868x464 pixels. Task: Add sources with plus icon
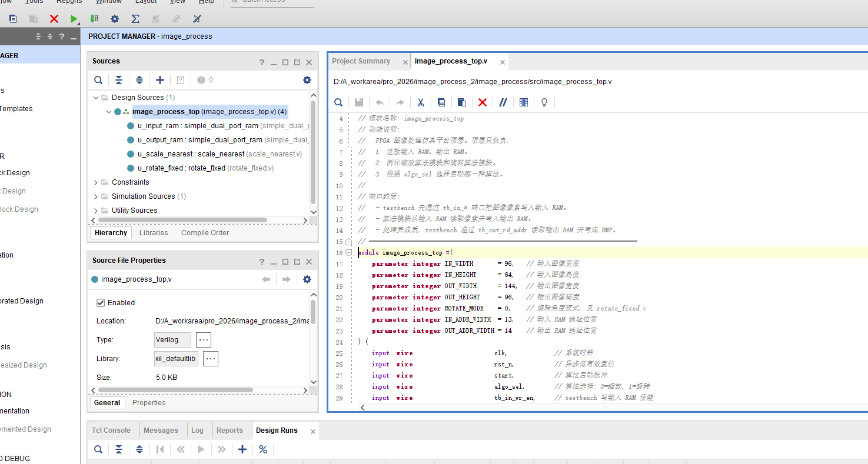point(160,80)
